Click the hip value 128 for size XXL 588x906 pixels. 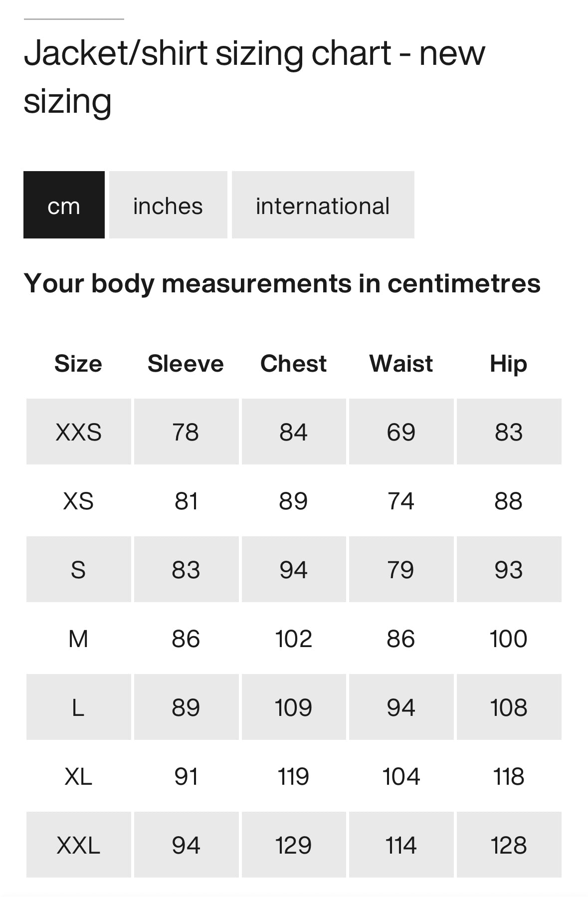(508, 845)
